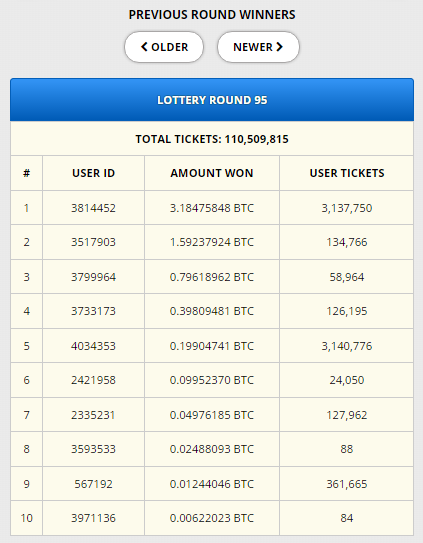The height and width of the screenshot is (543, 423).
Task: Click the 0.04976185 BTC amount
Action: point(212,415)
